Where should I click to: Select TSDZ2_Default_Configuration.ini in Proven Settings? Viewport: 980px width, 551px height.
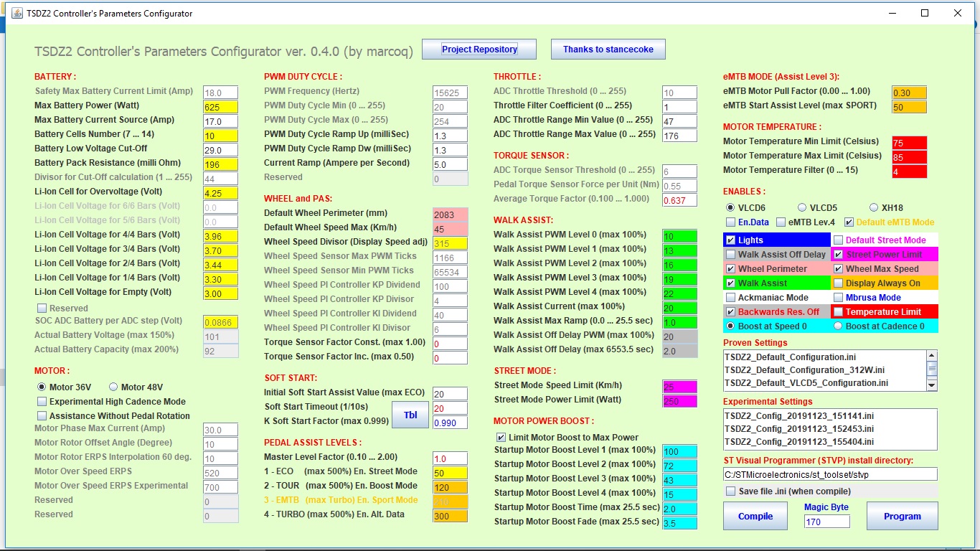824,357
